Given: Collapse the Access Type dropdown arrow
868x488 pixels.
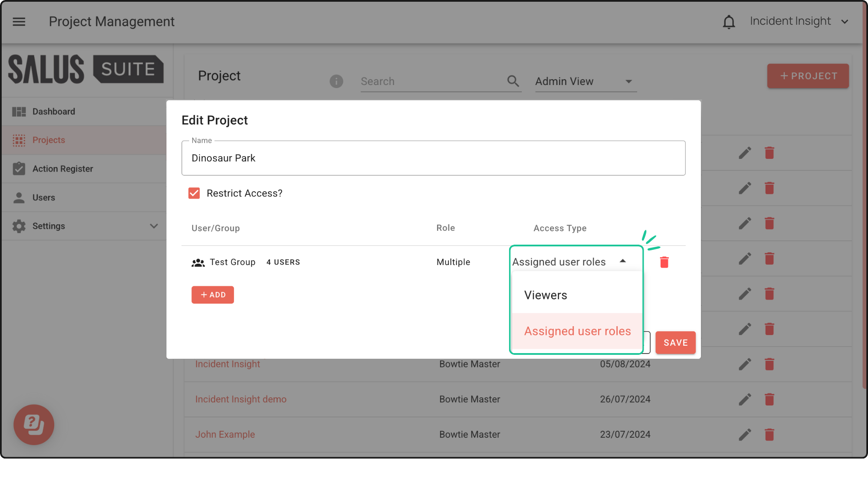Looking at the screenshot, I should point(623,261).
